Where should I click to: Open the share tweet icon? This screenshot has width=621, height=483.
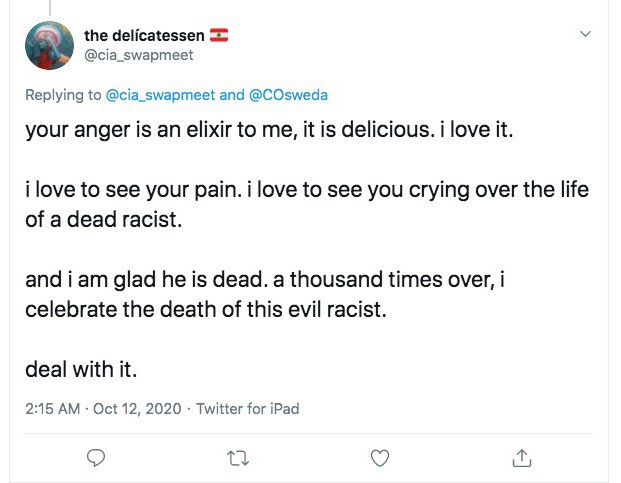tap(521, 458)
